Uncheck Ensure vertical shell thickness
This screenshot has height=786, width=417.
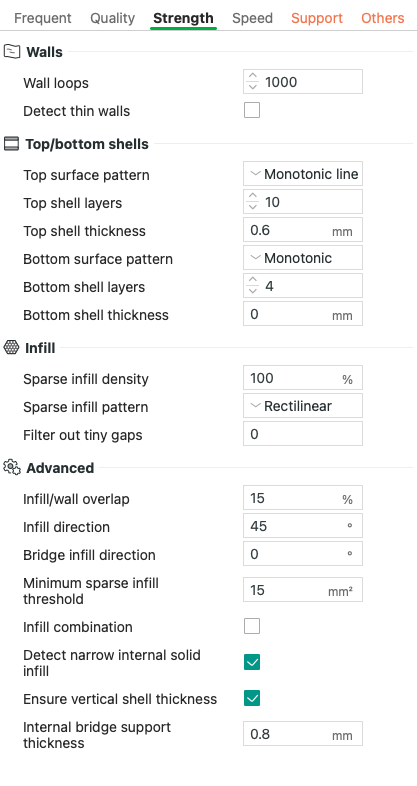(x=252, y=698)
